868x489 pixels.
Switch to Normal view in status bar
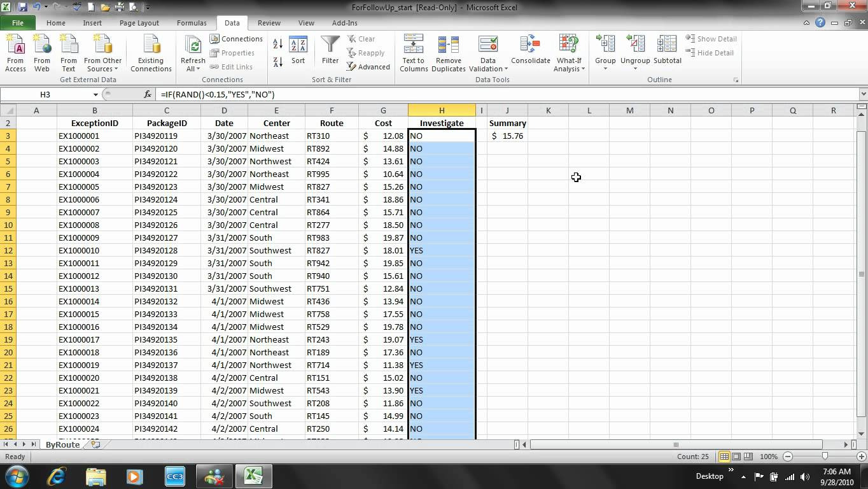[x=724, y=457]
